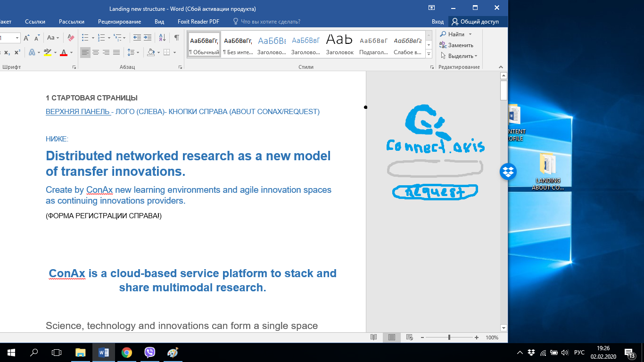The width and height of the screenshot is (644, 362).
Task: Apply text effects with the outlined A icon
Action: click(x=32, y=52)
